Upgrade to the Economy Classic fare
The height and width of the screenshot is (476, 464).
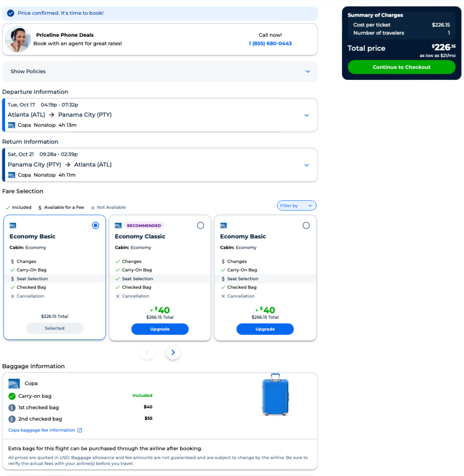tap(160, 329)
